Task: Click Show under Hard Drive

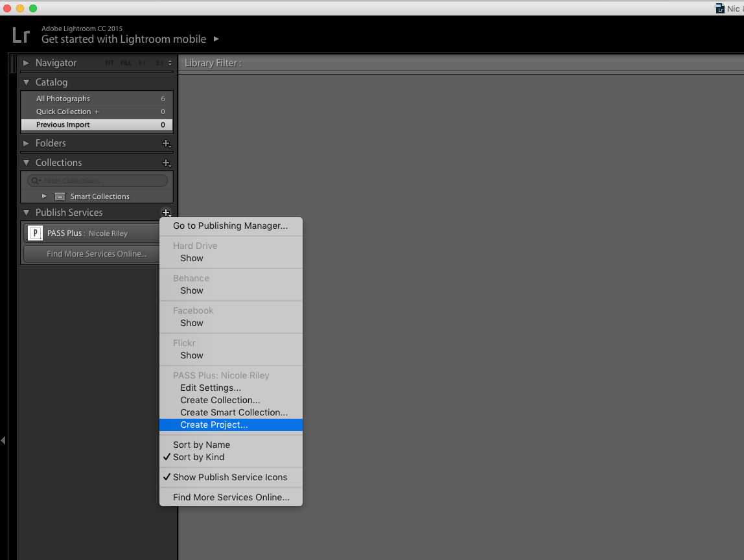Action: pyautogui.click(x=231, y=258)
